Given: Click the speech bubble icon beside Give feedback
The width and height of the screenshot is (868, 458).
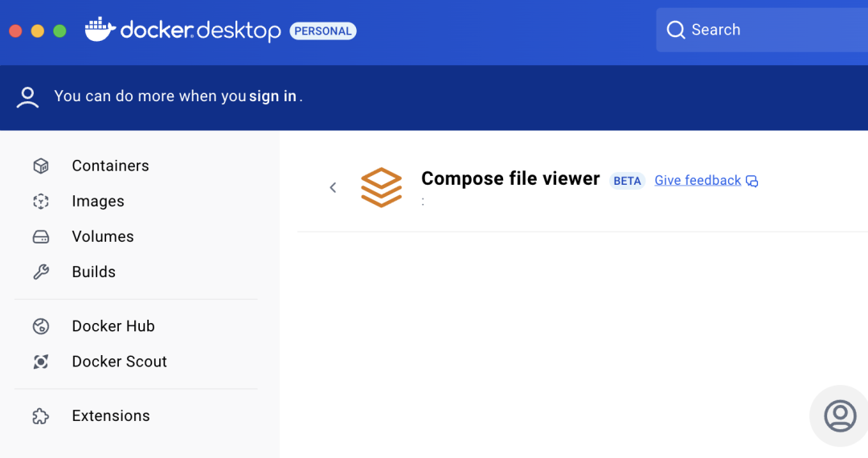Looking at the screenshot, I should (752, 181).
